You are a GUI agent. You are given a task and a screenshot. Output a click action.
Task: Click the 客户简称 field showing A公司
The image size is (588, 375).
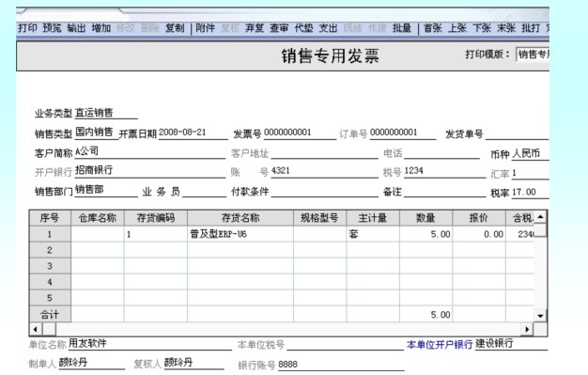[x=150, y=152]
